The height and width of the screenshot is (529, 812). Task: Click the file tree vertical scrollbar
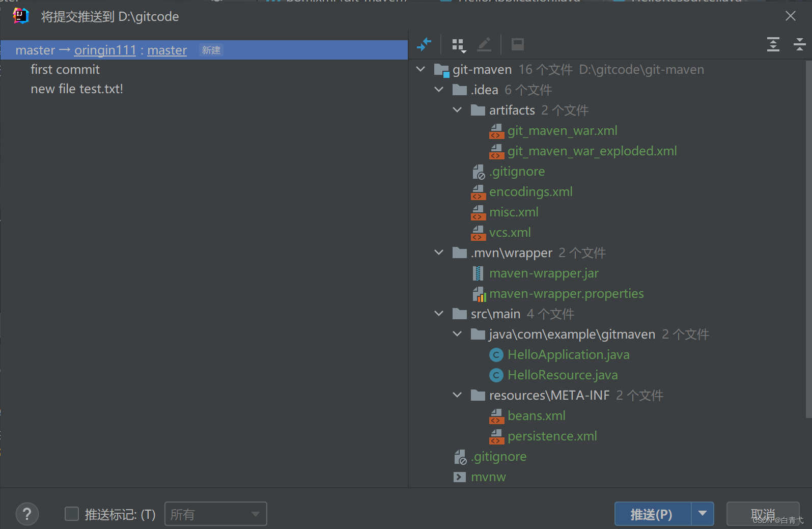pos(809,239)
